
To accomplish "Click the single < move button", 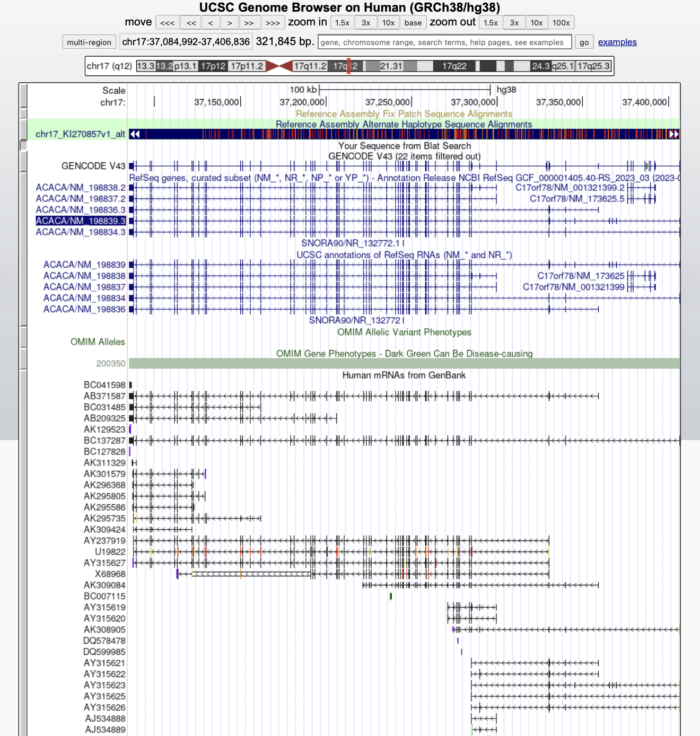I will click(211, 23).
